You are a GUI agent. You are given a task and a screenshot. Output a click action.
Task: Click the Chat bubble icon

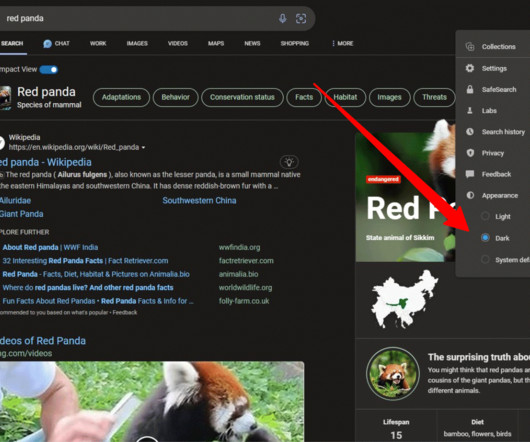click(x=47, y=44)
